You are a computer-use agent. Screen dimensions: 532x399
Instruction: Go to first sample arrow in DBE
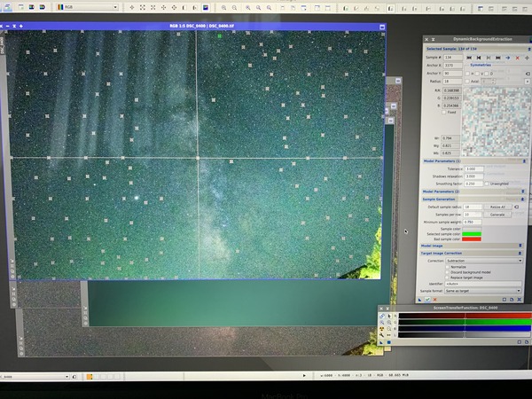pos(469,58)
